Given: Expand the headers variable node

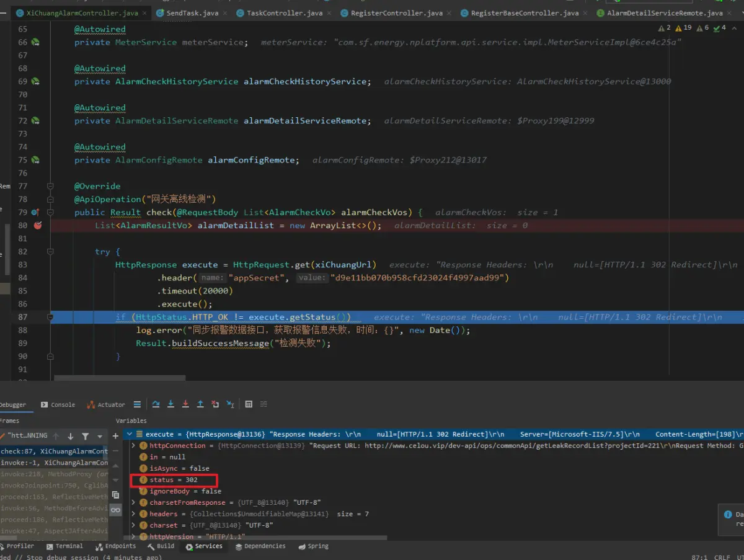Looking at the screenshot, I should click(133, 513).
